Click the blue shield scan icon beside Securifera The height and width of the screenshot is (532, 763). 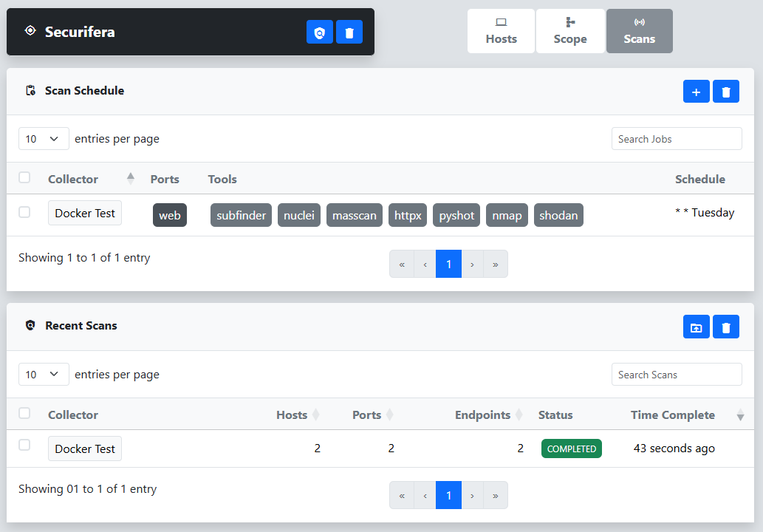(319, 33)
